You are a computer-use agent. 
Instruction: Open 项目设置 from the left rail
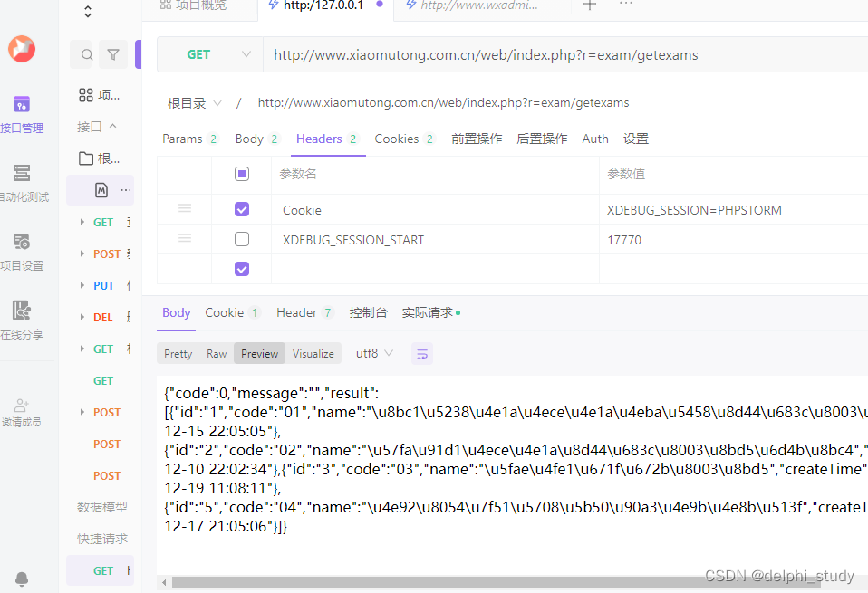pyautogui.click(x=21, y=243)
